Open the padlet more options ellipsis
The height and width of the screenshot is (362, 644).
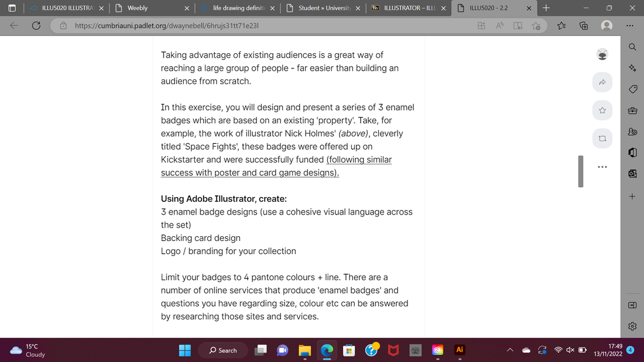(x=602, y=167)
